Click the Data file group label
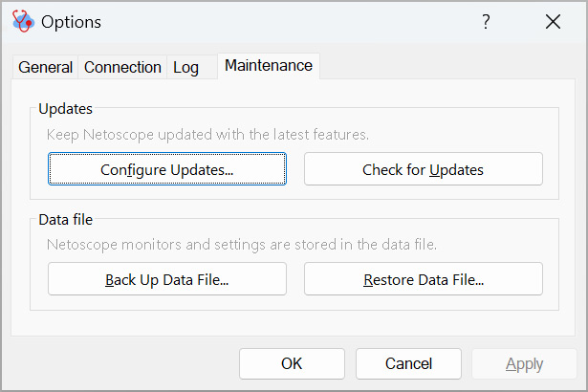The height and width of the screenshot is (392, 588). tap(66, 220)
